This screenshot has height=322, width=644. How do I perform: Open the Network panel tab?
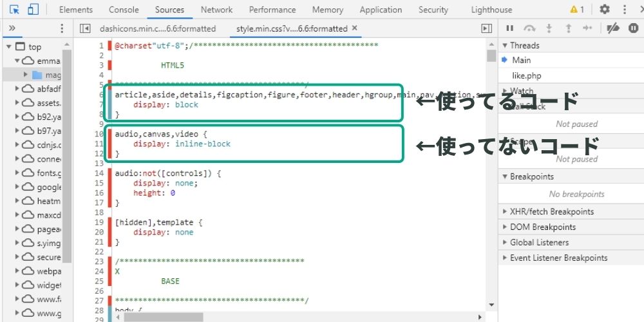(216, 10)
